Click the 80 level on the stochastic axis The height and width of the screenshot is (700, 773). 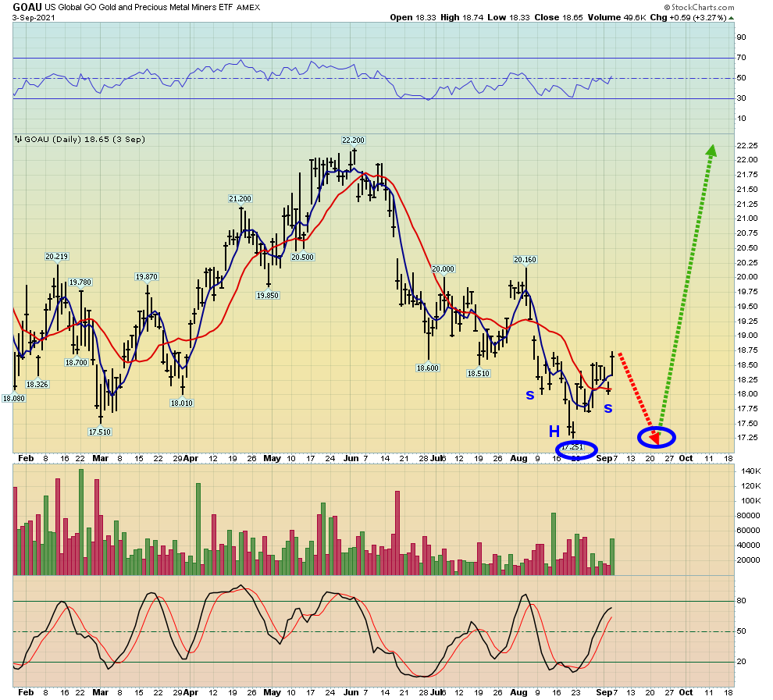click(x=742, y=601)
